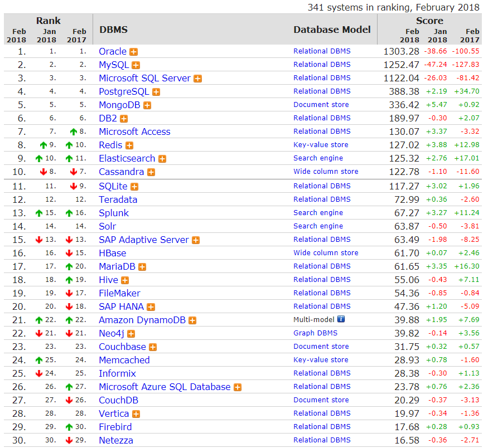Click the plus icon next to Cassandra
The width and height of the screenshot is (488, 448).
pos(151,172)
